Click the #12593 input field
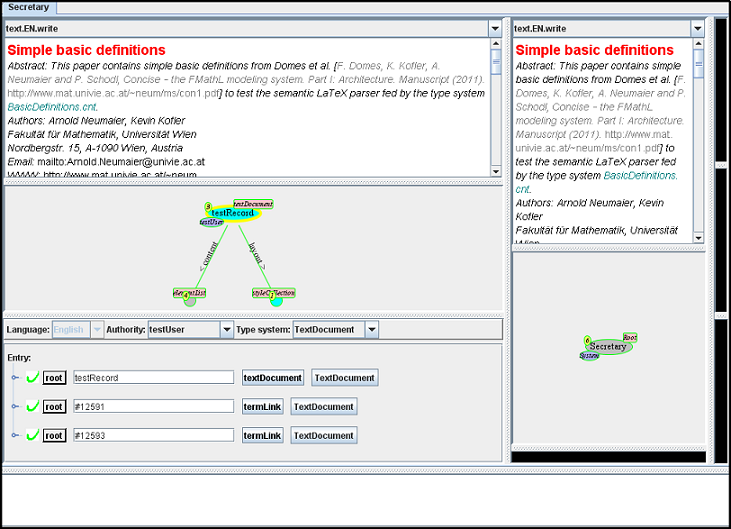Viewport: 731px width, 529px height. tap(153, 435)
